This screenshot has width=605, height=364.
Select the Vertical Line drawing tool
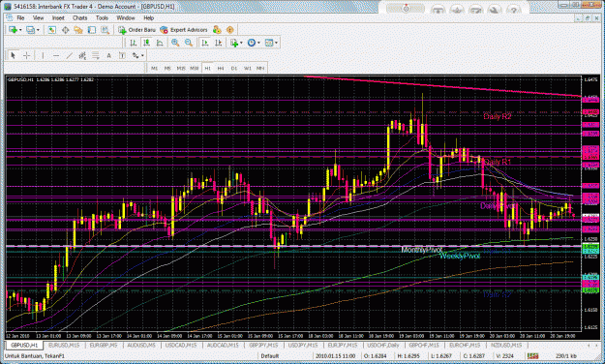(x=43, y=55)
